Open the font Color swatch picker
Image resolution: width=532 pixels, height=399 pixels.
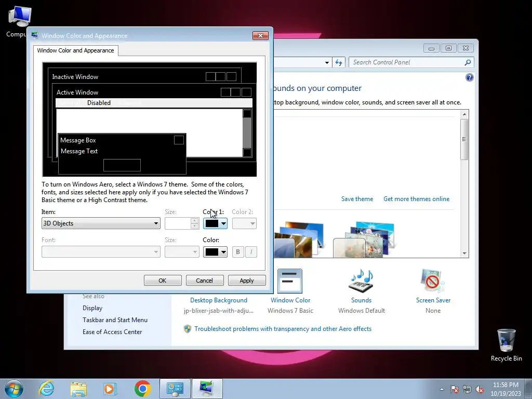(215, 252)
